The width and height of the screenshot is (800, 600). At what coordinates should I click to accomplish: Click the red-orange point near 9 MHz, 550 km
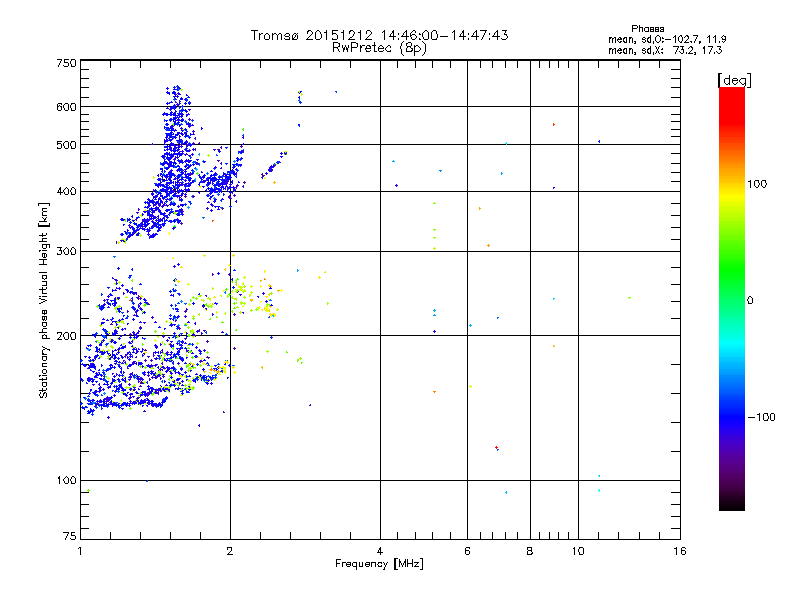[554, 124]
